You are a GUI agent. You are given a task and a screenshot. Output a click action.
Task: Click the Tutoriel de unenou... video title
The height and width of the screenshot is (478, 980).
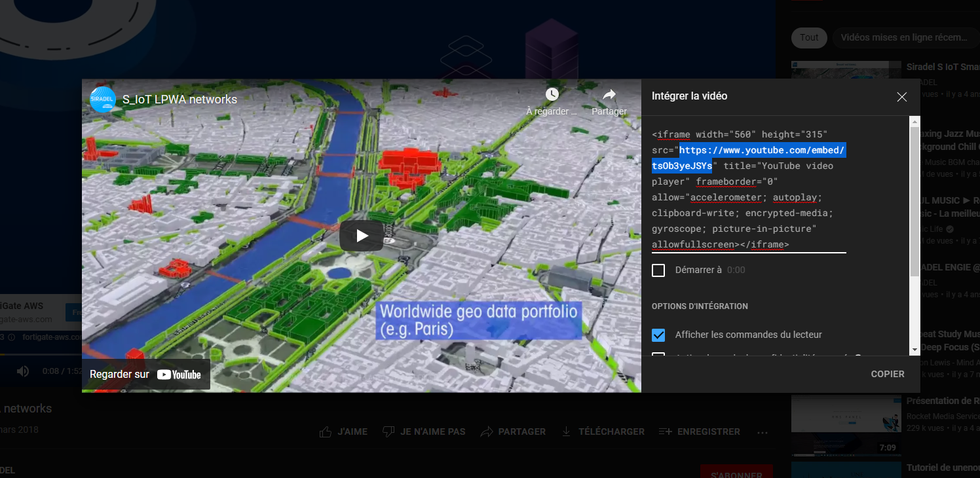(x=943, y=468)
